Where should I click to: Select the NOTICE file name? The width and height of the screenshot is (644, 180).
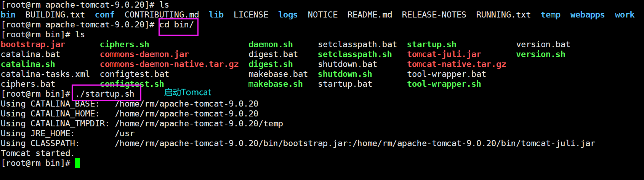tap(322, 15)
